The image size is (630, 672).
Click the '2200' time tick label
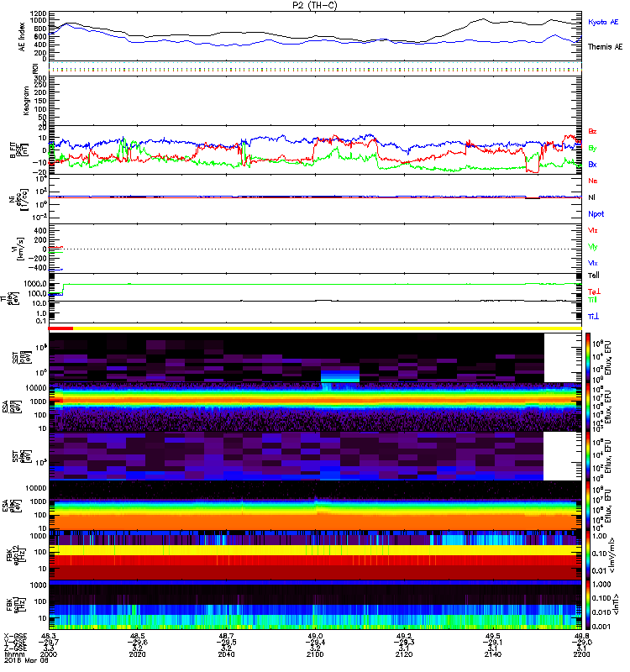(581, 654)
